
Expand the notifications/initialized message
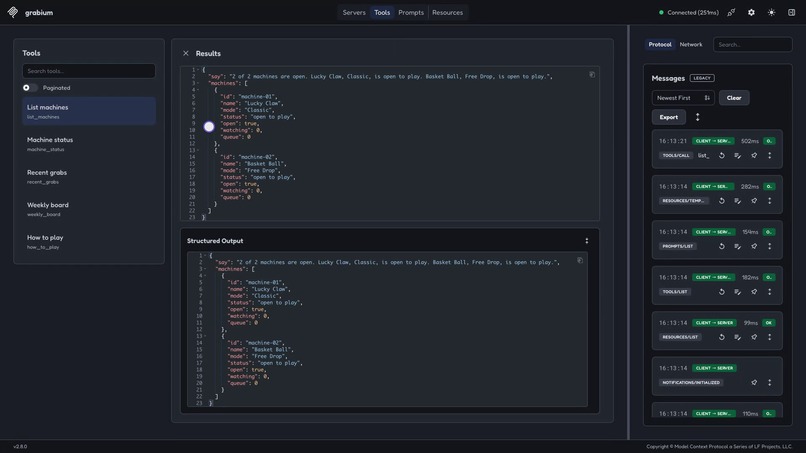770,382
